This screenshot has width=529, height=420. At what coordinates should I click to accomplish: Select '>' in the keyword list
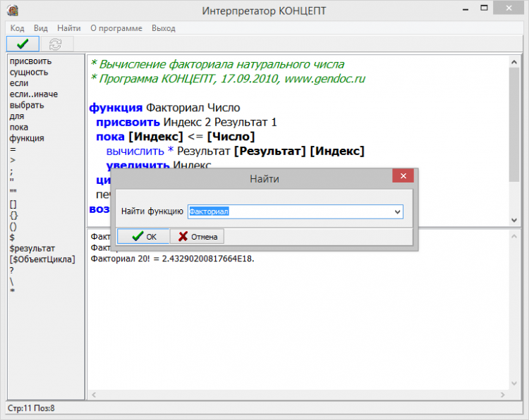click(x=13, y=160)
